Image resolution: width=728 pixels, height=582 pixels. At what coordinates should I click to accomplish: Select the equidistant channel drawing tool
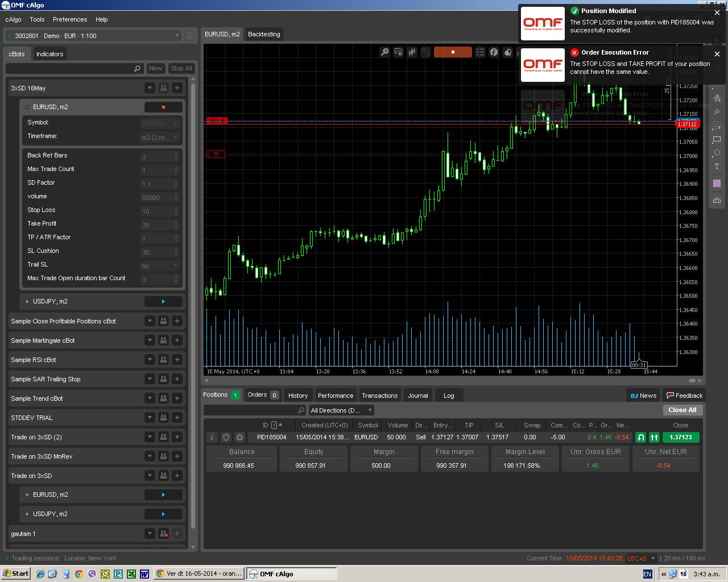click(x=717, y=112)
